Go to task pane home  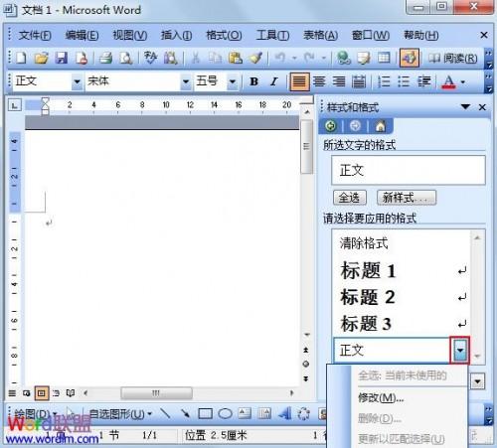pyautogui.click(x=381, y=126)
